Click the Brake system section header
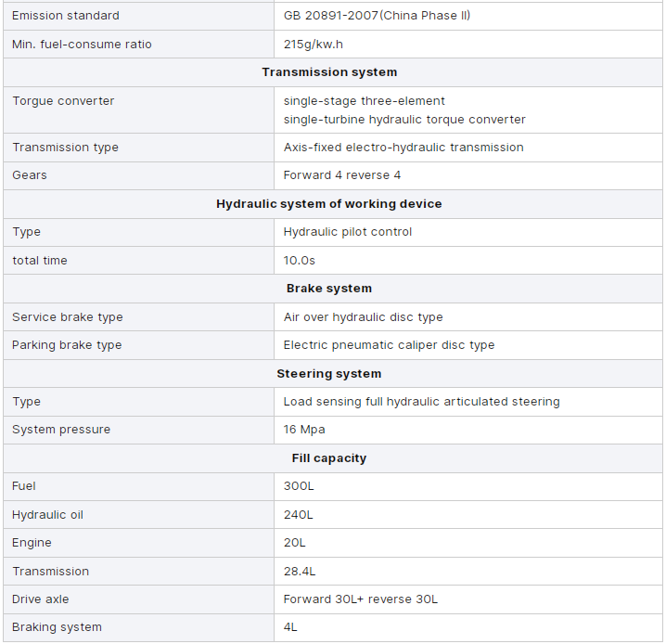This screenshot has height=644, width=666. (329, 289)
